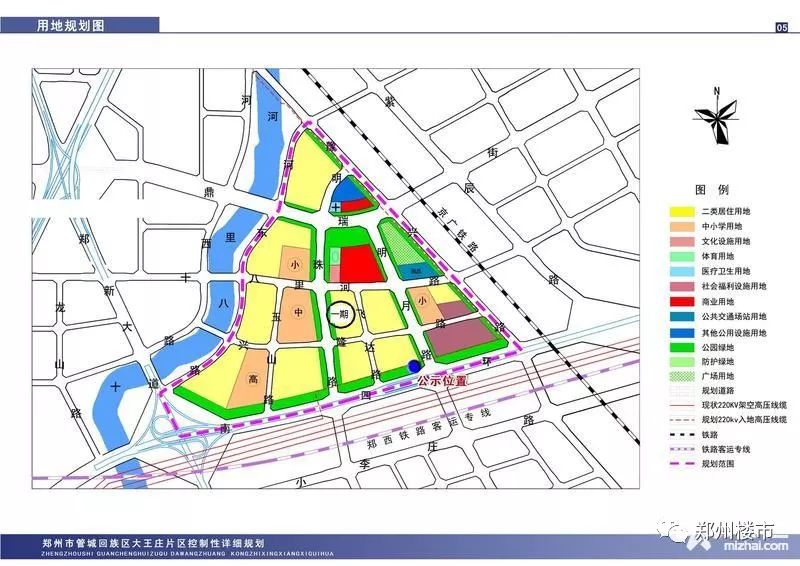Image resolution: width=800 pixels, height=566 pixels.
Task: Select the red 商业用地 legend swatch
Action: point(682,302)
